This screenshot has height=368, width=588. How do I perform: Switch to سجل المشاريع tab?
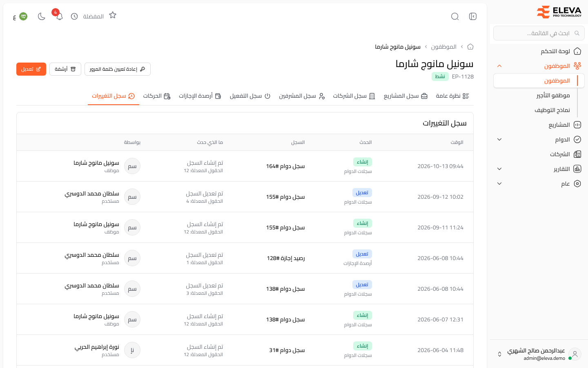(405, 96)
